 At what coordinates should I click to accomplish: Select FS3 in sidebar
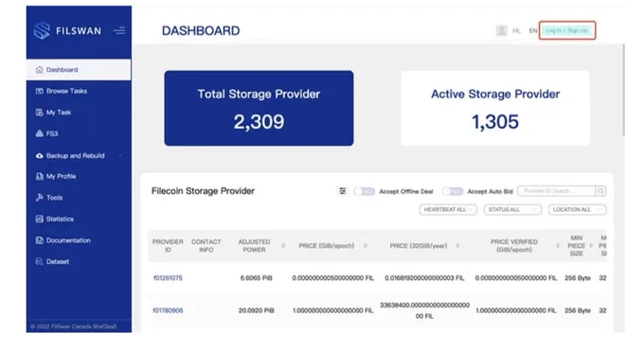tap(79, 133)
